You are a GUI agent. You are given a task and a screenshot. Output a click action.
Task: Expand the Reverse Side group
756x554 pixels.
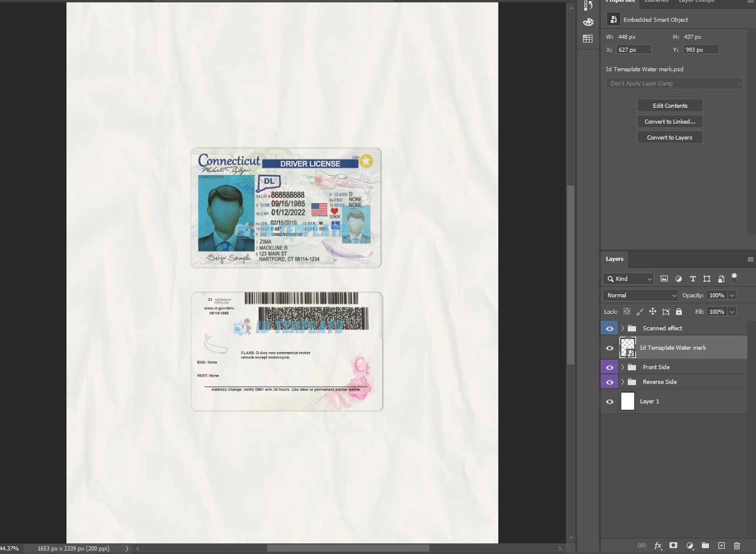tap(622, 382)
